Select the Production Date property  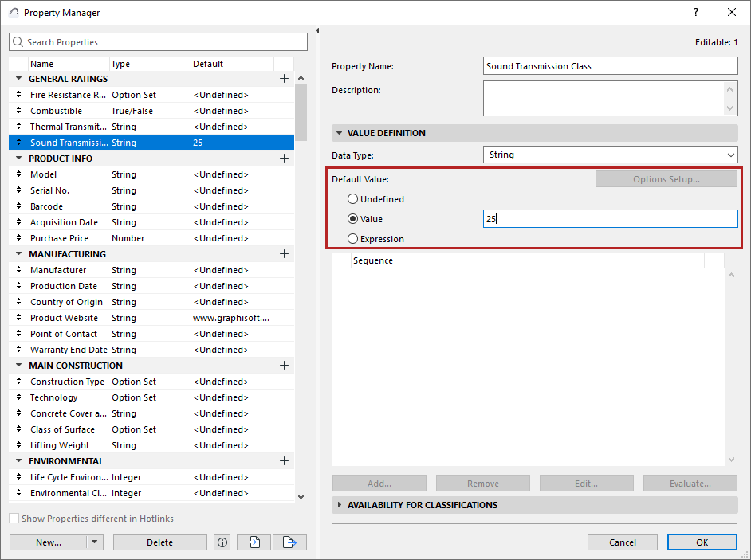point(151,286)
